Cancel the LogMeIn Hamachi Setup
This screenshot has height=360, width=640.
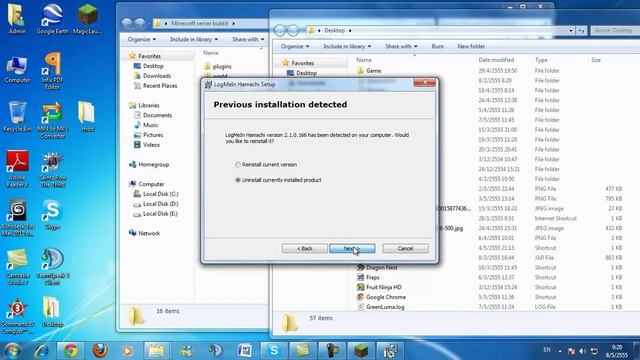[405, 248]
